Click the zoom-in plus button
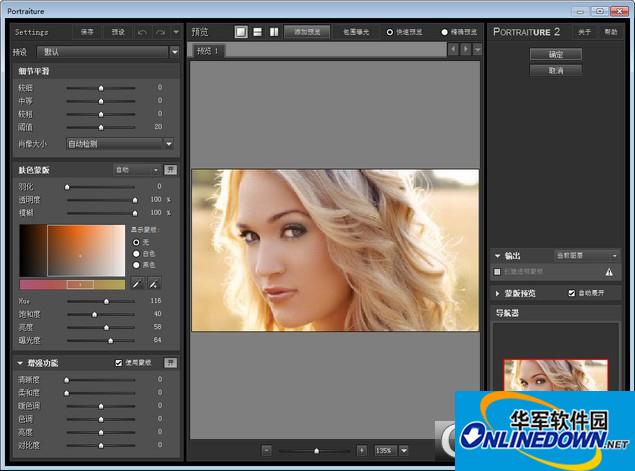Image resolution: width=635 pixels, height=471 pixels. [x=361, y=451]
